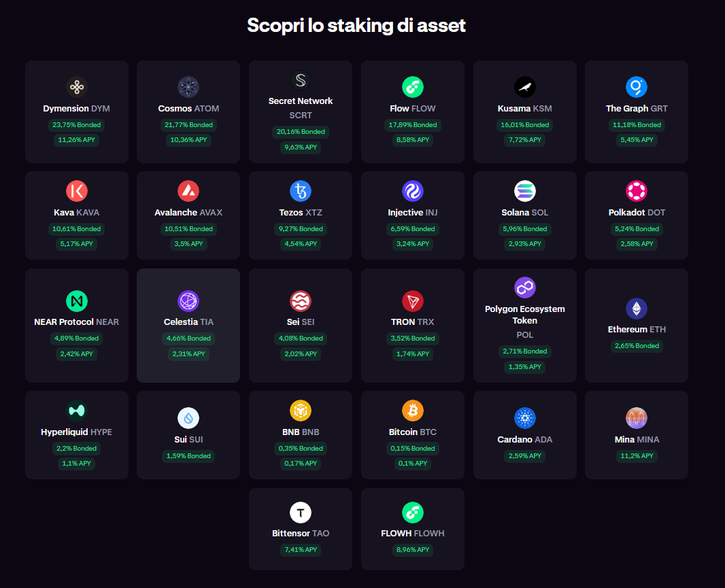This screenshot has width=725, height=588.
Task: Open the Secret Network SCRT icon
Action: (x=301, y=80)
